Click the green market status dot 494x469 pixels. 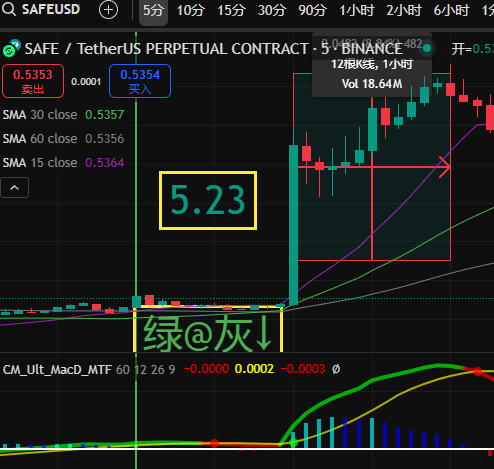(427, 49)
